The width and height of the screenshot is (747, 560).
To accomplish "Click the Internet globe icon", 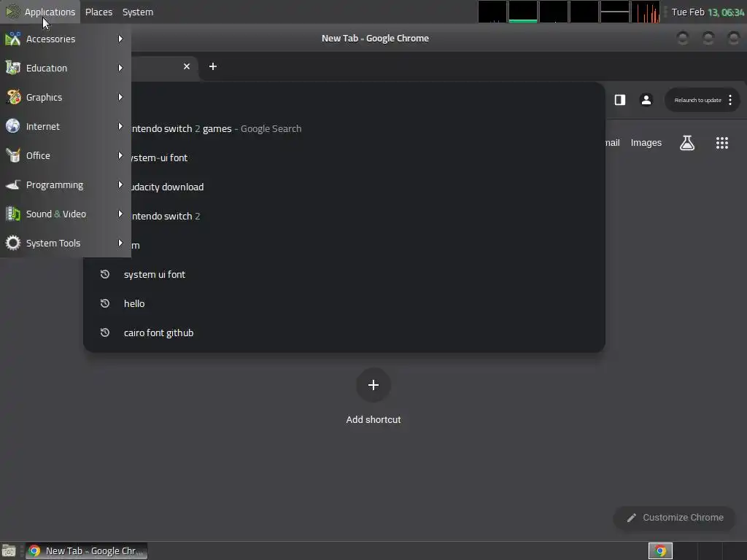I will click(x=13, y=125).
